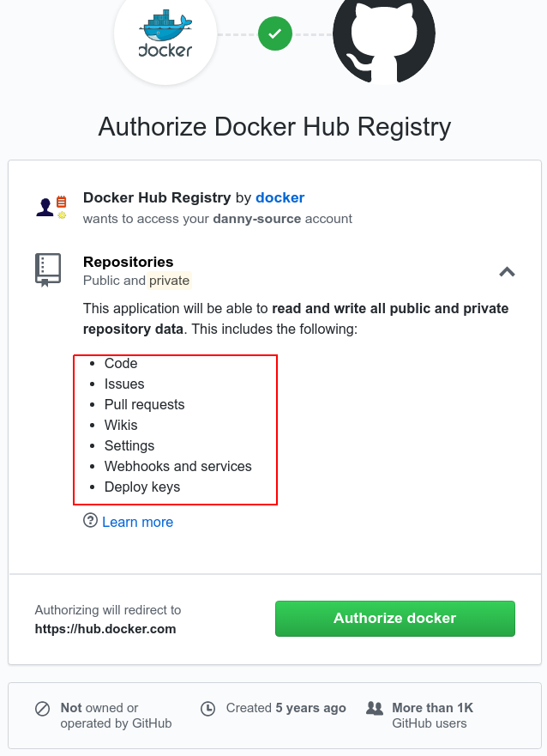
Task: Click the highlighted private label
Action: 170,281
